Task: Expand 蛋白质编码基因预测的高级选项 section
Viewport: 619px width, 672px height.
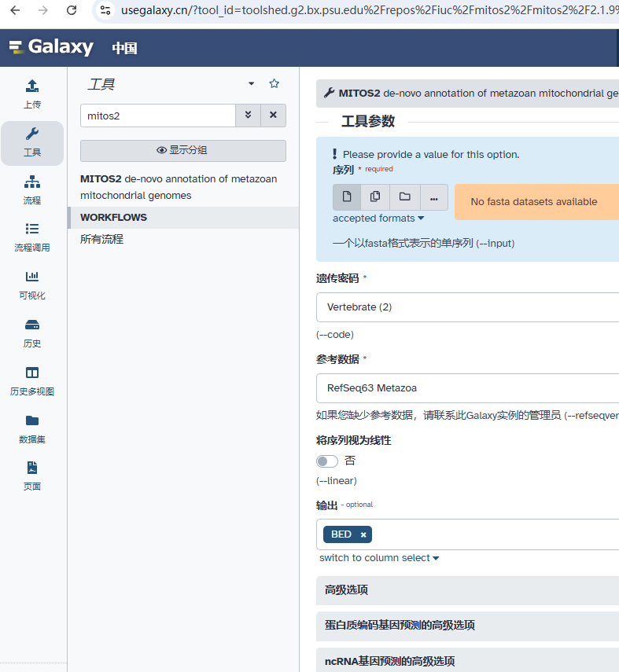Action: click(x=467, y=626)
